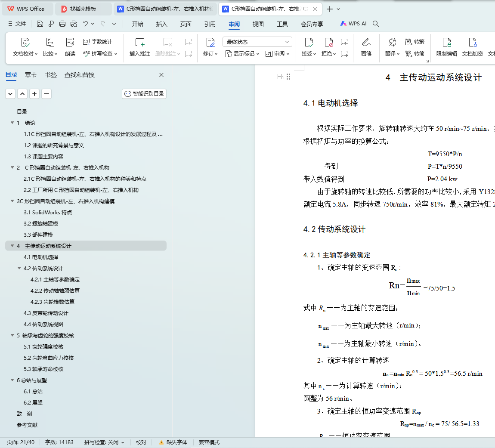
Task: Click the heading drag handle beside chapter 4 title
Action: pos(288,77)
